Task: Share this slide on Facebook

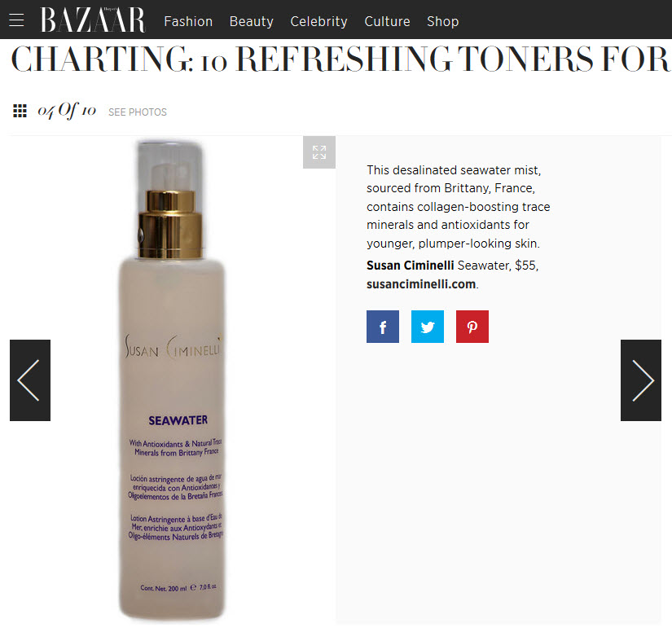Action: pos(383,327)
